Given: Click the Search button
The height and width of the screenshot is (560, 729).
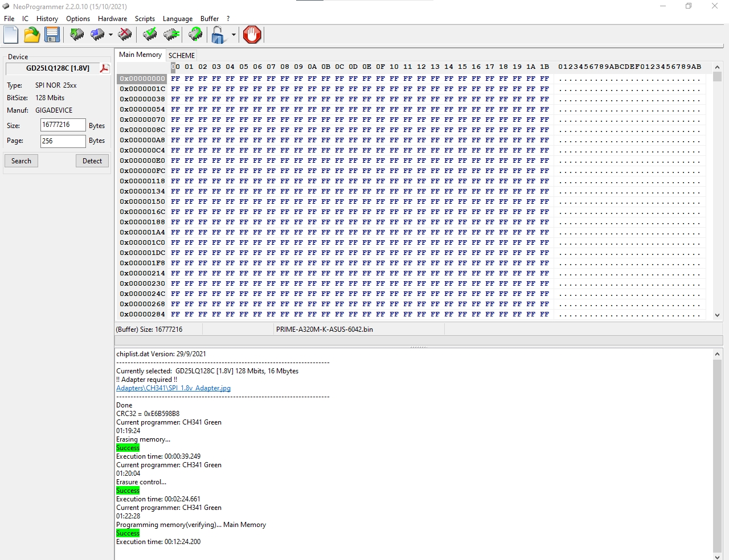Looking at the screenshot, I should pyautogui.click(x=22, y=161).
